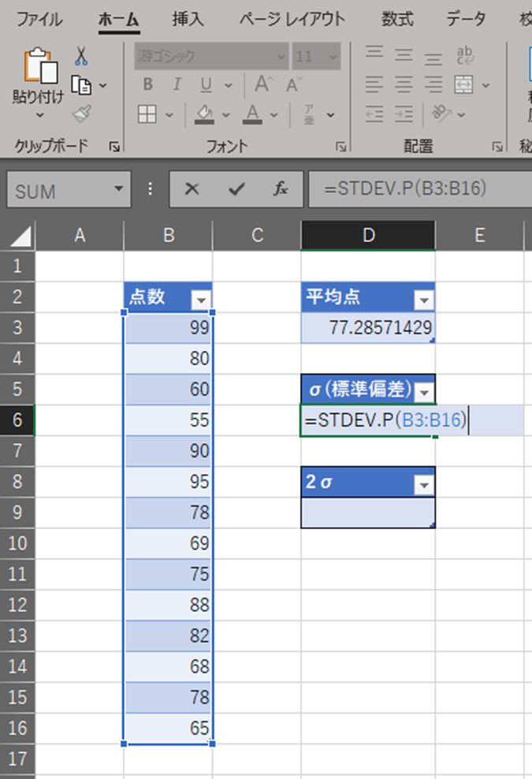
Task: Switch to the 数式 ribbon tab
Action: 397,19
